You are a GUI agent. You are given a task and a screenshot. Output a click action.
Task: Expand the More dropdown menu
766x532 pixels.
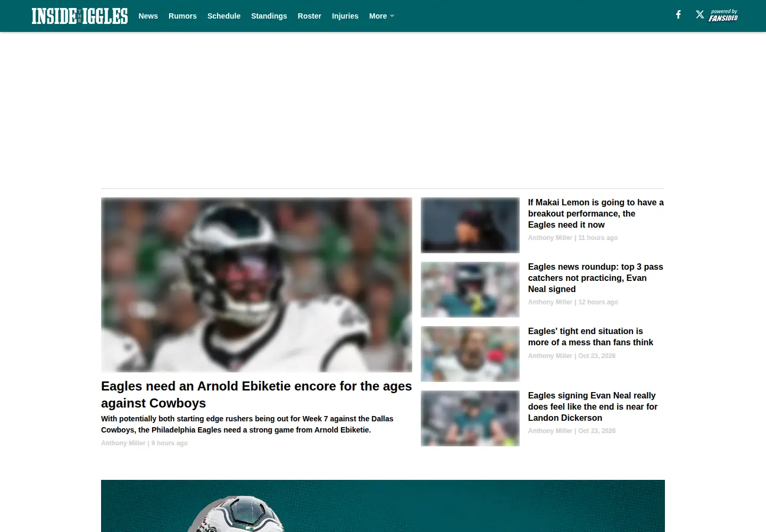(x=381, y=16)
